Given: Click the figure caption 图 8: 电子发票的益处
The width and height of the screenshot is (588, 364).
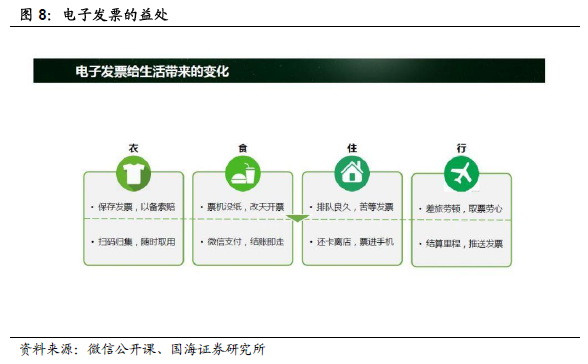Looking at the screenshot, I should point(94,15).
